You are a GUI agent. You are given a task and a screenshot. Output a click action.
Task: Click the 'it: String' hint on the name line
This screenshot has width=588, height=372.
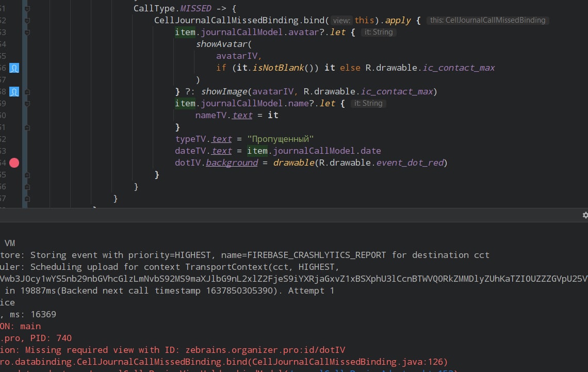368,104
